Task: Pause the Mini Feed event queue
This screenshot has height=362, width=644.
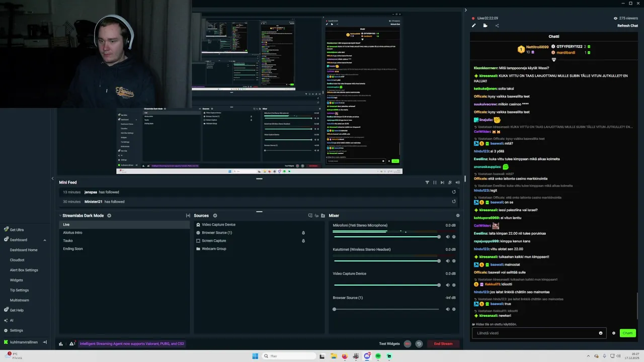Action: click(435, 183)
